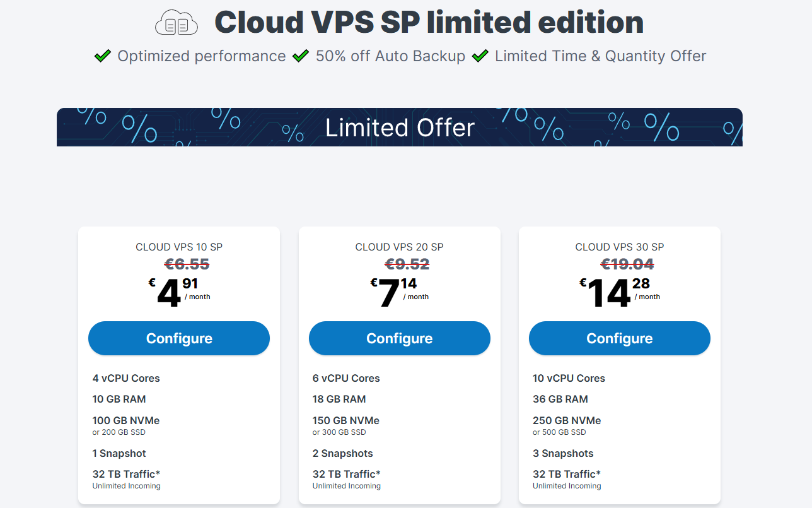Click 32 TB Traffic* in the VPS 20 card
The height and width of the screenshot is (508, 812).
click(x=346, y=474)
